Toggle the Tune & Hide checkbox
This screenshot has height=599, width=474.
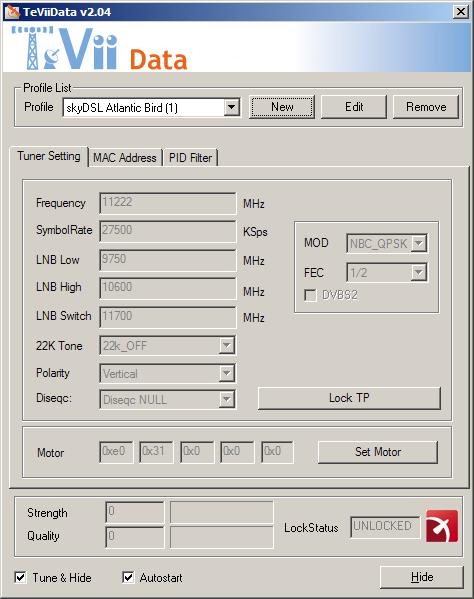21,577
